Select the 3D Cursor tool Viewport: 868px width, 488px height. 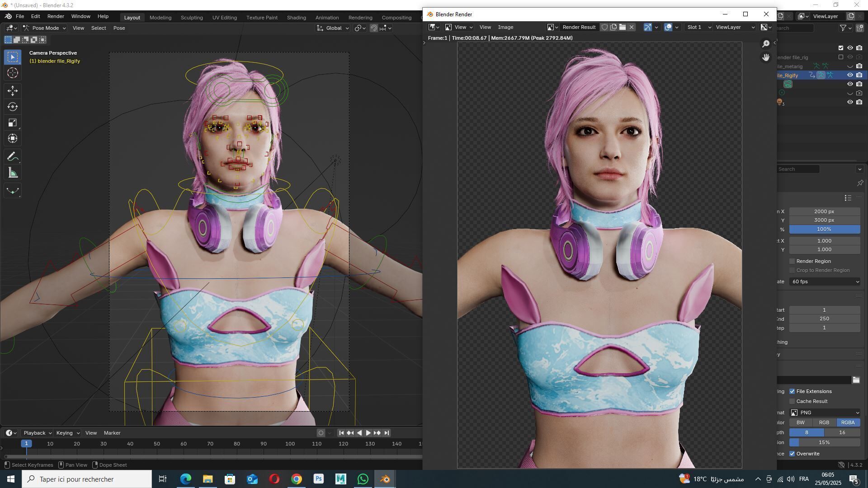point(13,73)
